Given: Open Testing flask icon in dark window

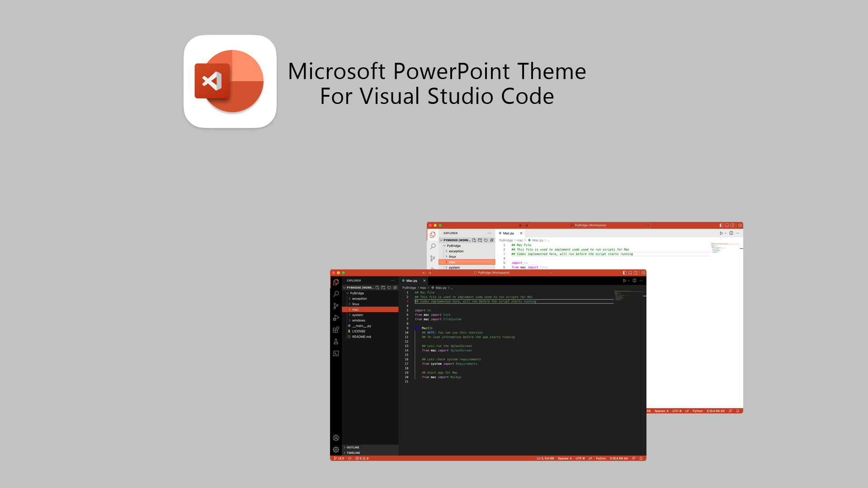Looking at the screenshot, I should click(x=336, y=342).
